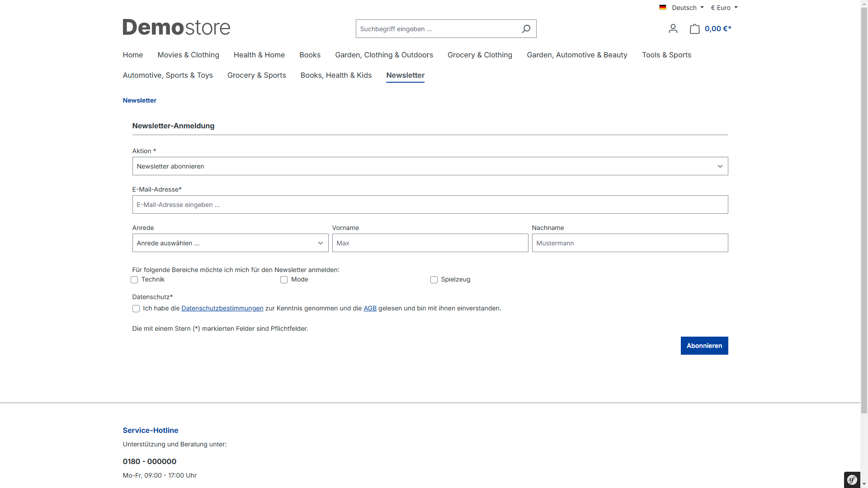Open the Tools & Sports menu
Viewport: 868px width, 488px height.
pyautogui.click(x=666, y=55)
